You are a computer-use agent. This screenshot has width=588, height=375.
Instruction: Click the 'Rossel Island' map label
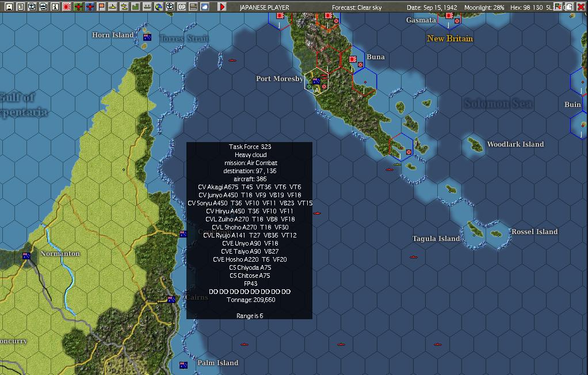pos(534,231)
